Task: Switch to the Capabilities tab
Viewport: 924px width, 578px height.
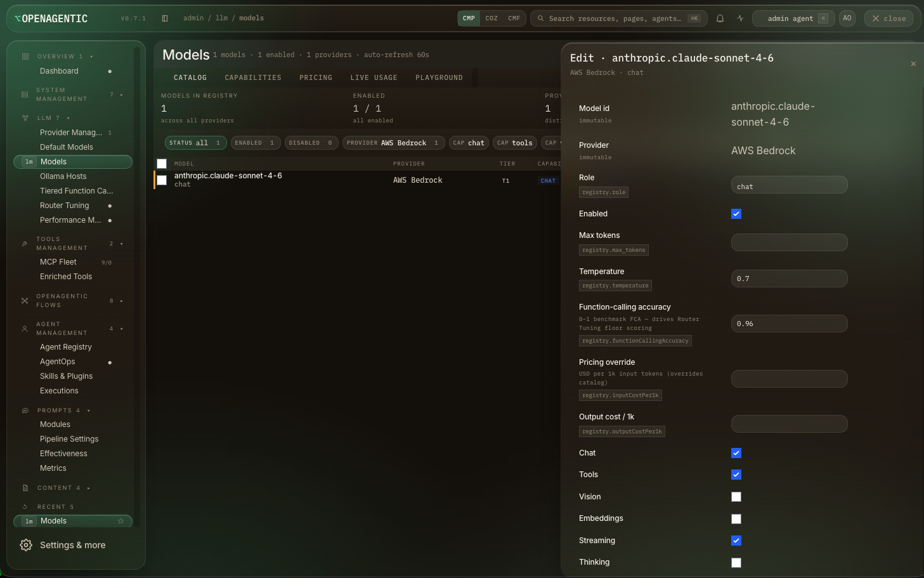Action: point(253,77)
